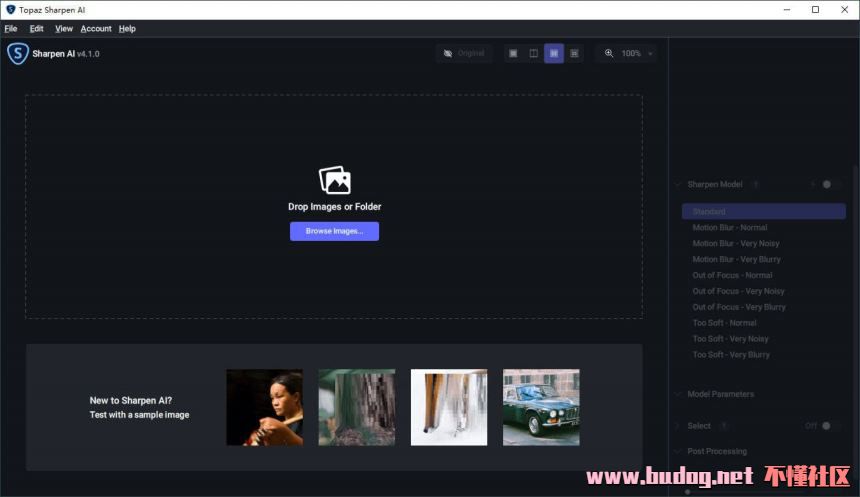Switch to split view layout

[533, 53]
